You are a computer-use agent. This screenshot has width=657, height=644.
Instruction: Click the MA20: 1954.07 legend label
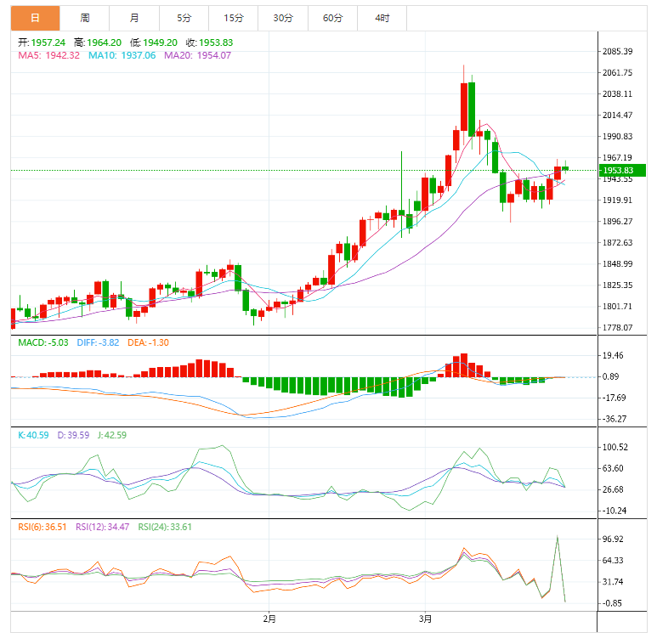pyautogui.click(x=197, y=55)
